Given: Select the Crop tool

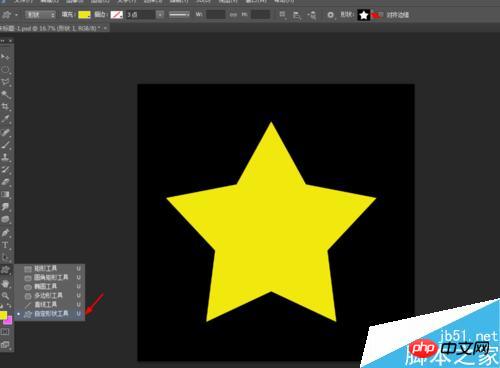Looking at the screenshot, I should [x=5, y=107].
